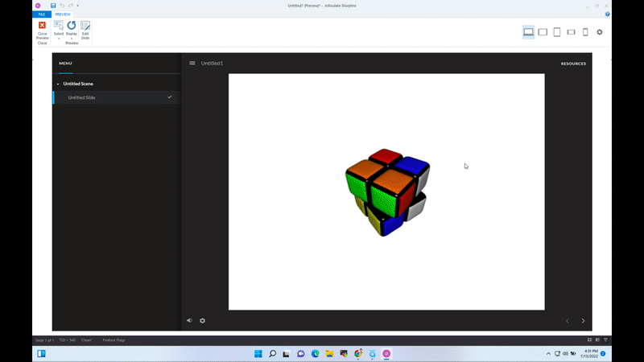Click the Windows Start button in taskbar
644x362 pixels.
[x=258, y=353]
